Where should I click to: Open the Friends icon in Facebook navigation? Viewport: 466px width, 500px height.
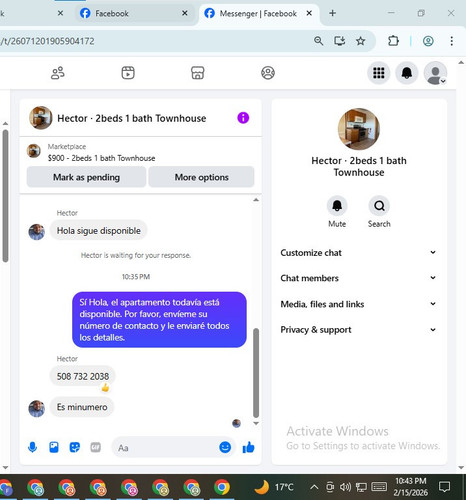pos(58,73)
